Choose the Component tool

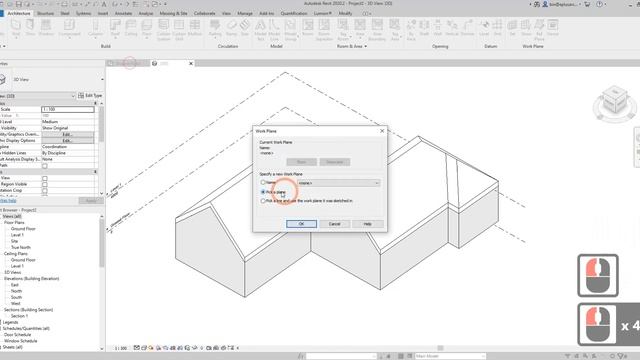click(69, 29)
